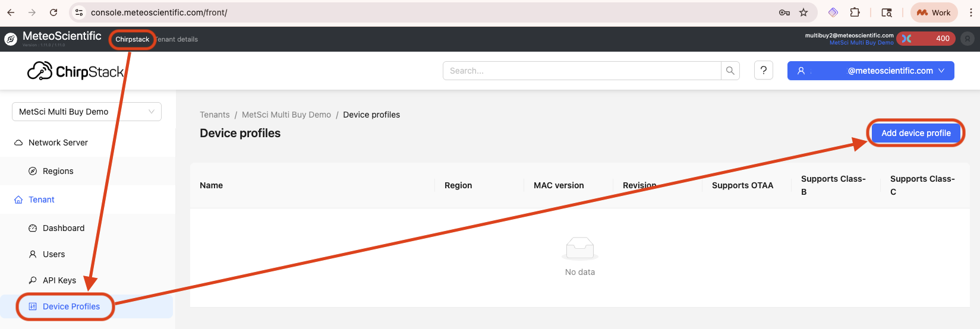Click the Tenants breadcrumb link

[215, 115]
